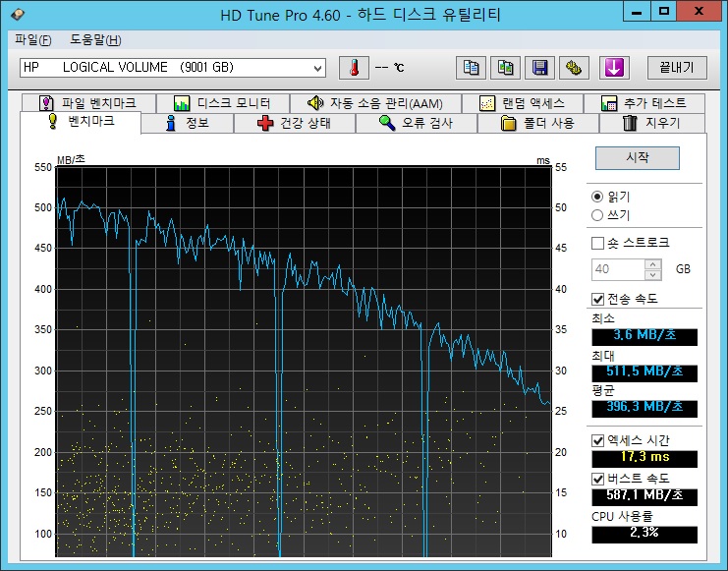Screen dimensions: 728x571
Task: Open the 건강 상태 tab
Action: (x=295, y=123)
